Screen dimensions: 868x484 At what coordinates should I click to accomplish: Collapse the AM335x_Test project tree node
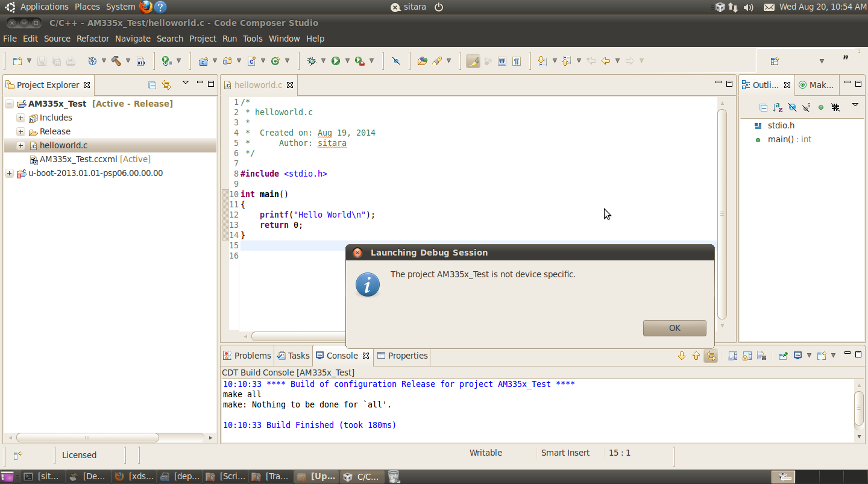[x=9, y=104]
